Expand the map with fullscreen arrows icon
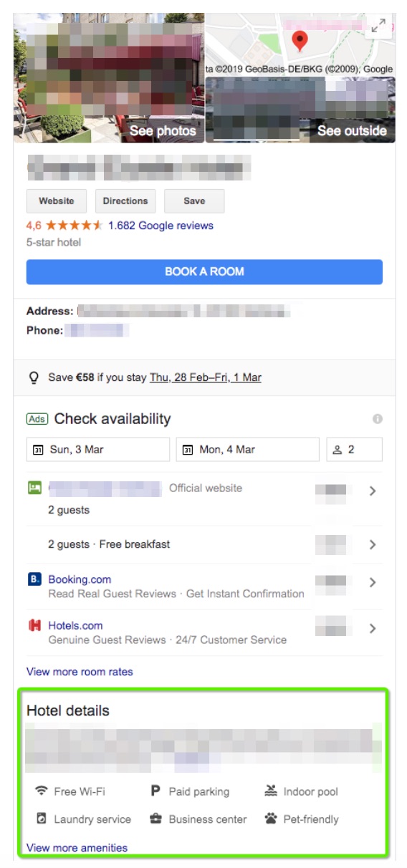The width and height of the screenshot is (407, 868). (x=378, y=27)
